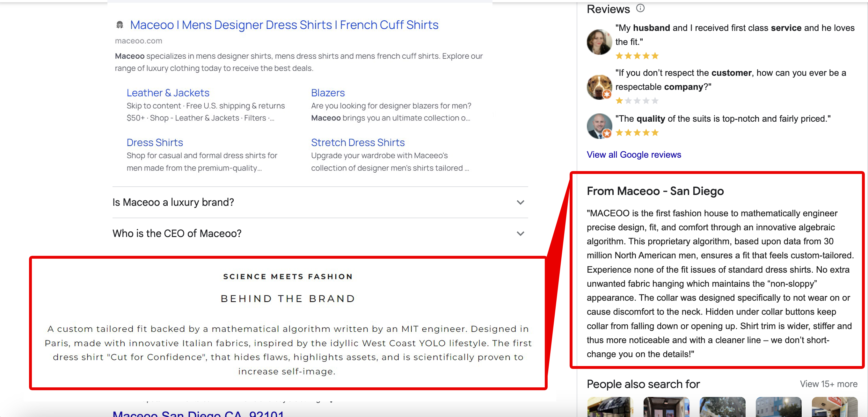
Task: Click the dog avatar of the 'respect the customer' reviewer
Action: point(599,87)
